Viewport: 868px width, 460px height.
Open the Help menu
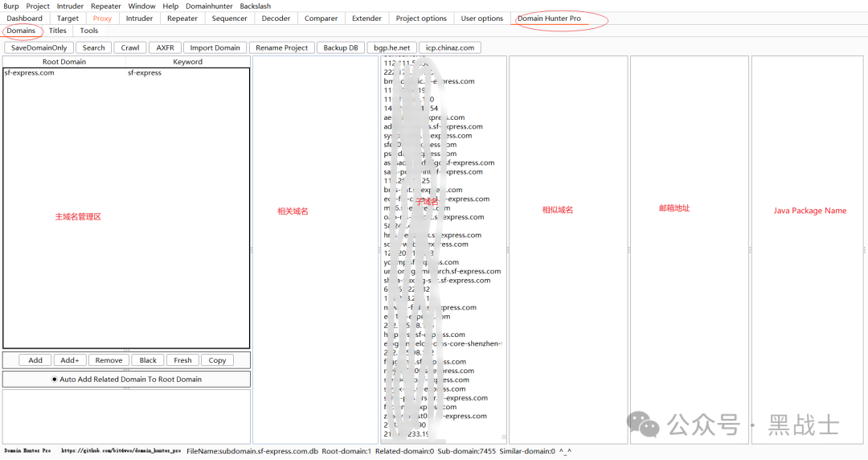point(170,6)
